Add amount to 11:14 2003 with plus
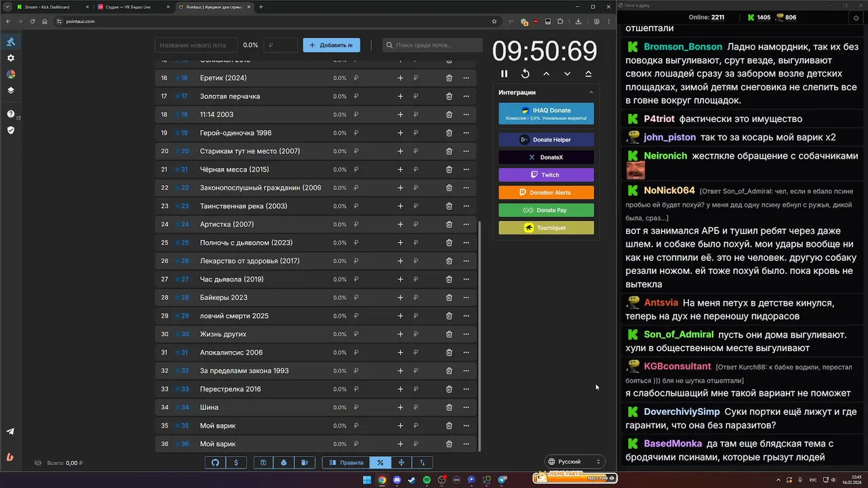 (x=400, y=115)
